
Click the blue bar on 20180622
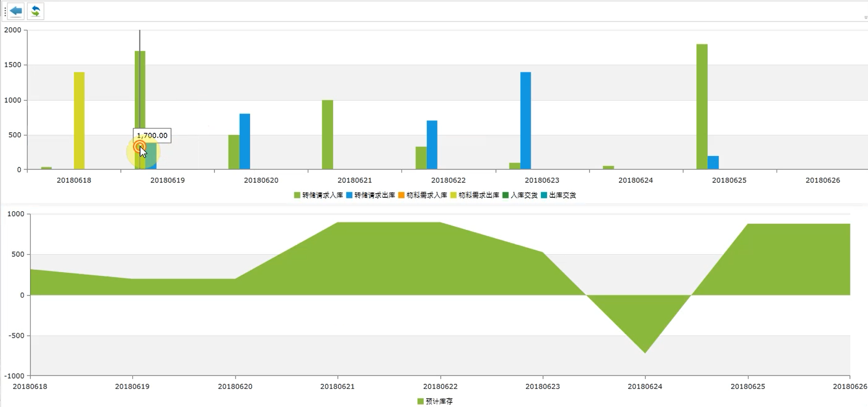point(432,145)
